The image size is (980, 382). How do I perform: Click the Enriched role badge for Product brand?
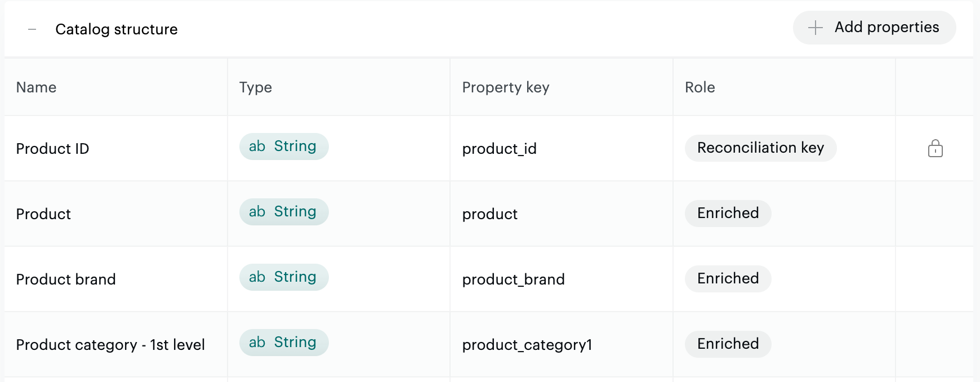click(728, 278)
